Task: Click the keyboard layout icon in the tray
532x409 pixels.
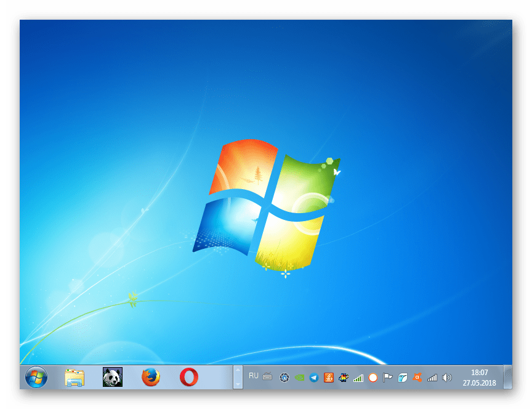Action: pos(268,378)
